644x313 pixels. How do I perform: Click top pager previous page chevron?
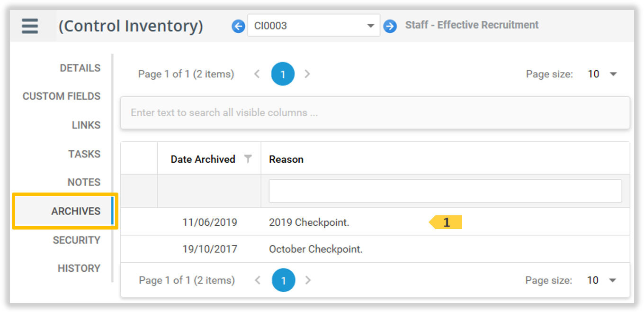point(257,74)
